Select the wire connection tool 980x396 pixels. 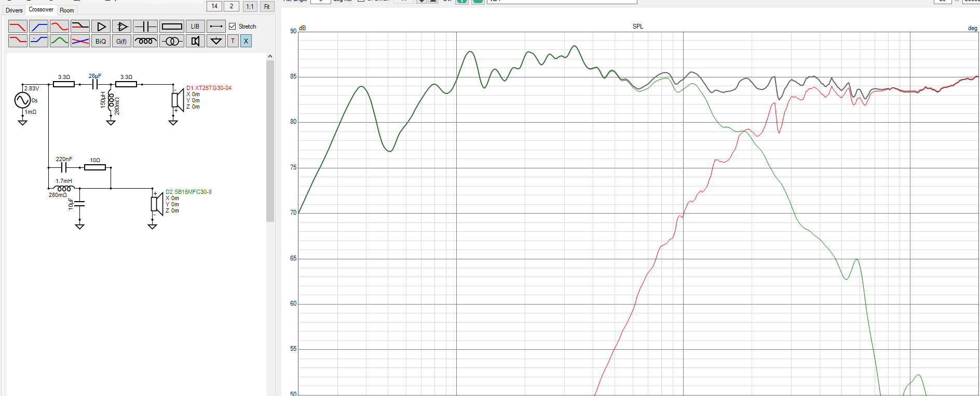[216, 26]
